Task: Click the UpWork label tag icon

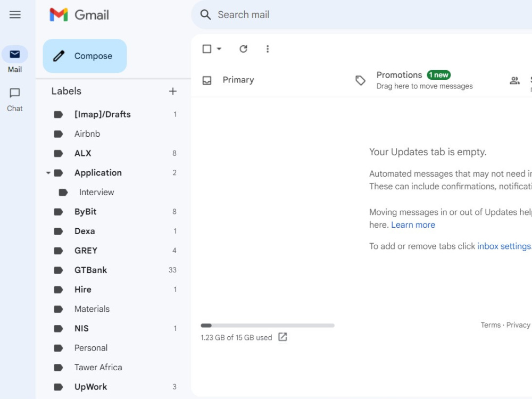Action: 59,387
